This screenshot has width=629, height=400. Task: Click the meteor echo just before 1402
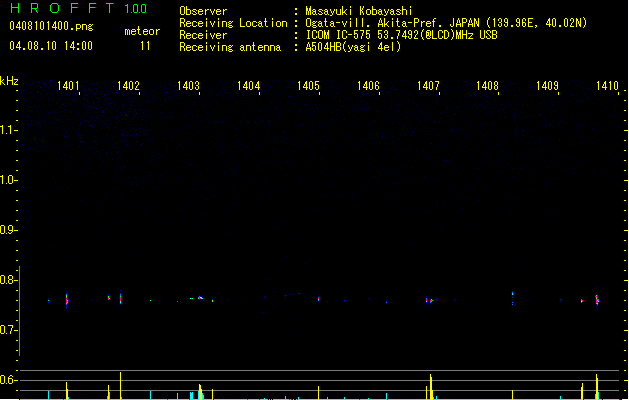pyautogui.click(x=120, y=298)
